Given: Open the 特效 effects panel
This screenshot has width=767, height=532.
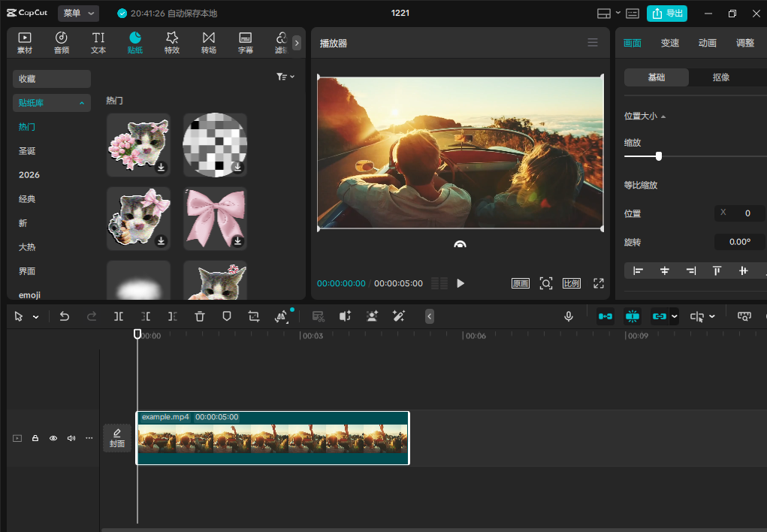Looking at the screenshot, I should click(x=172, y=43).
